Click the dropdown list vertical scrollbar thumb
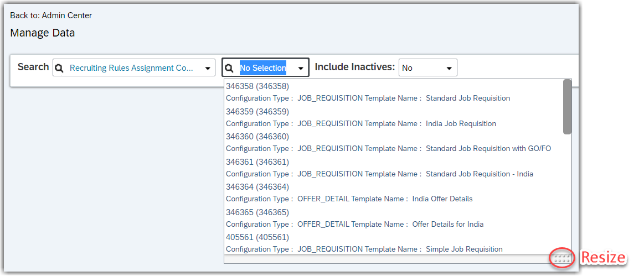The width and height of the screenshot is (644, 276). point(567,107)
